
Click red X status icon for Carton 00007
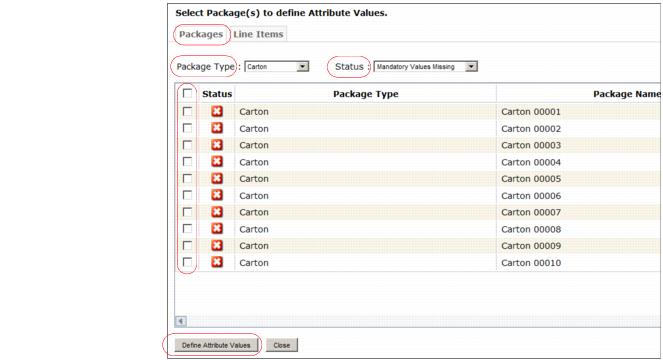[x=217, y=212]
